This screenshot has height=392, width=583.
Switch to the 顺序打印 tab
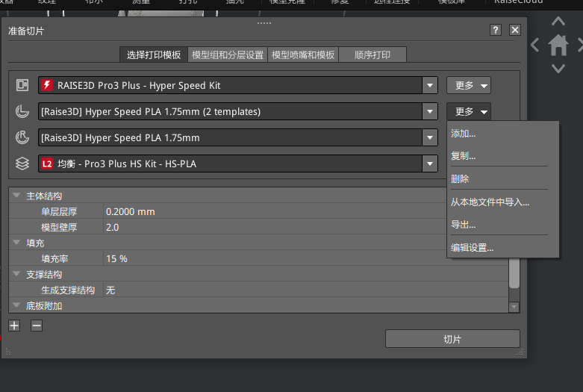coord(372,55)
